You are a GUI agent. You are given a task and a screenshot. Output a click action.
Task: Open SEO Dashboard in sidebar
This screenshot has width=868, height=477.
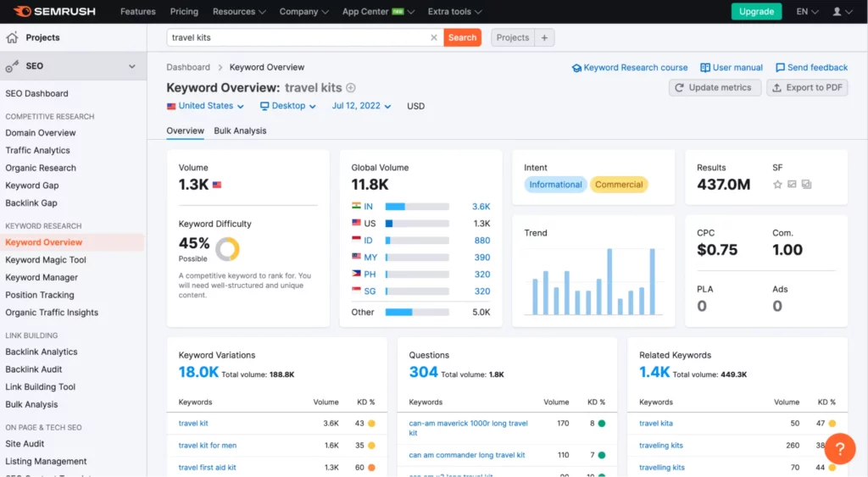(x=36, y=93)
